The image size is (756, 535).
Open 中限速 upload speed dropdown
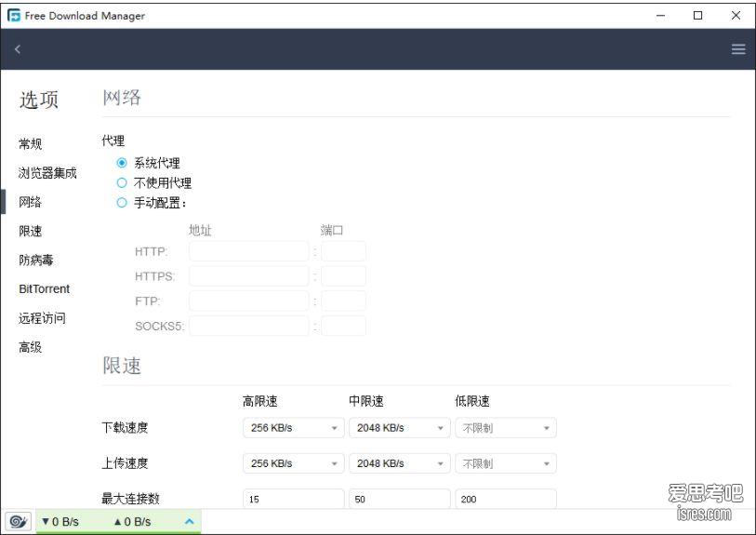pos(400,463)
